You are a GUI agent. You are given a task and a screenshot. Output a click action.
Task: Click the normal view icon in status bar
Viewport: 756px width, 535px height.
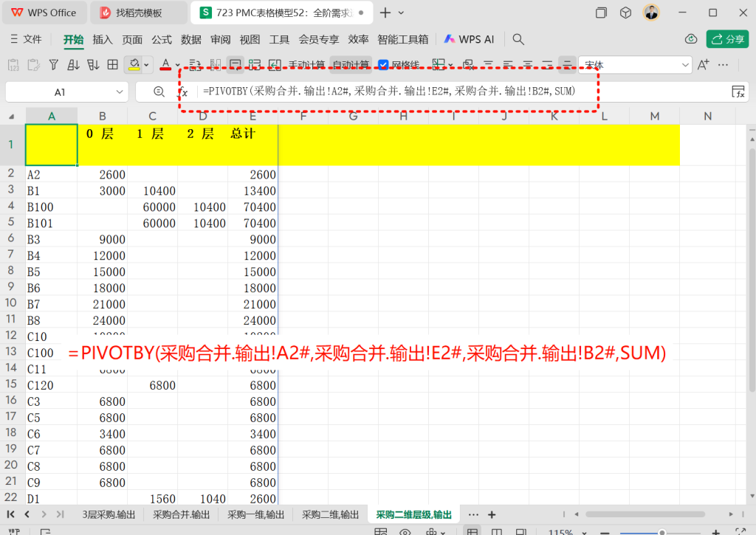coord(472,531)
